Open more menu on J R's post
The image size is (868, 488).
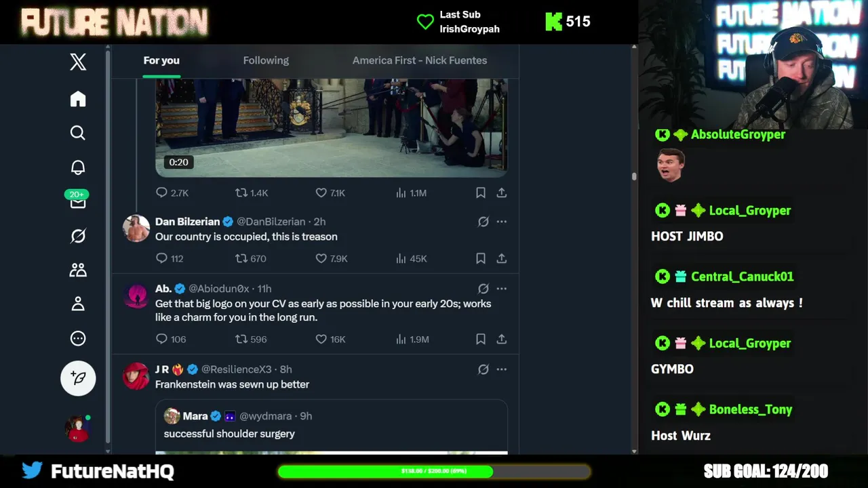(x=502, y=369)
